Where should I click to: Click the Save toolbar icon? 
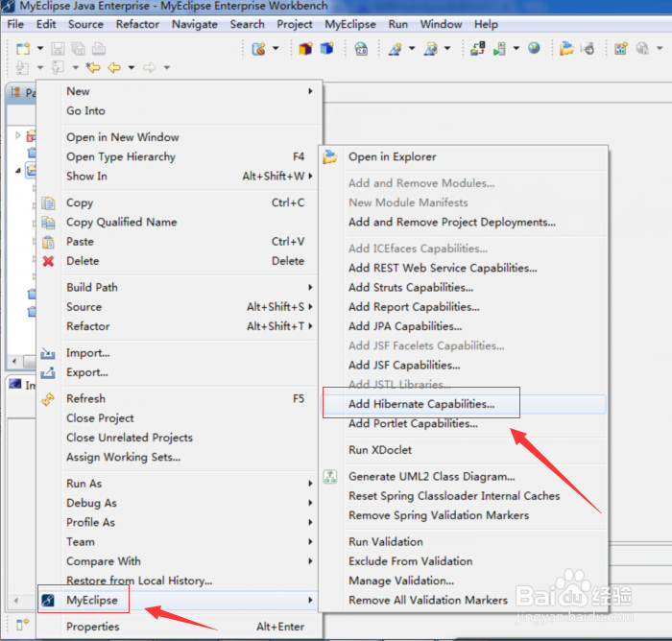coord(58,48)
